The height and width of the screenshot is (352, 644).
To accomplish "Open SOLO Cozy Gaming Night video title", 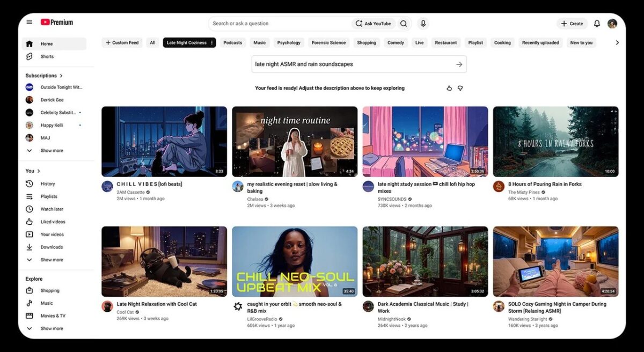I will 557,307.
